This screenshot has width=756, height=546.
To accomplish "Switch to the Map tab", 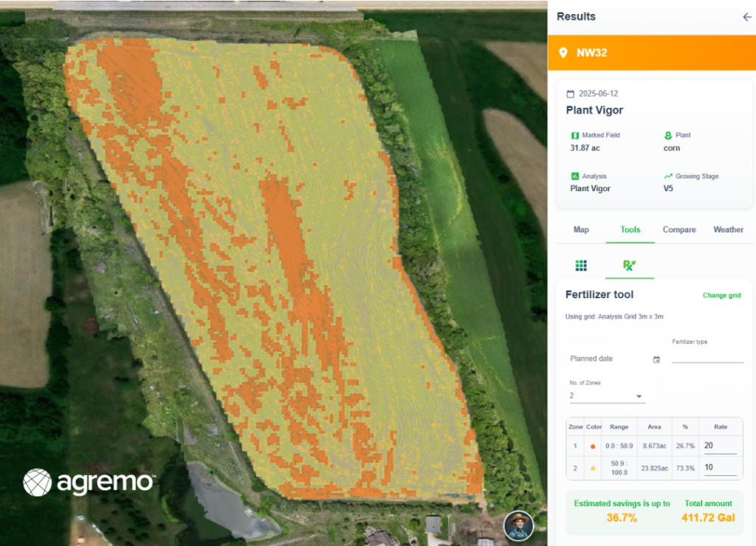I will click(x=581, y=229).
